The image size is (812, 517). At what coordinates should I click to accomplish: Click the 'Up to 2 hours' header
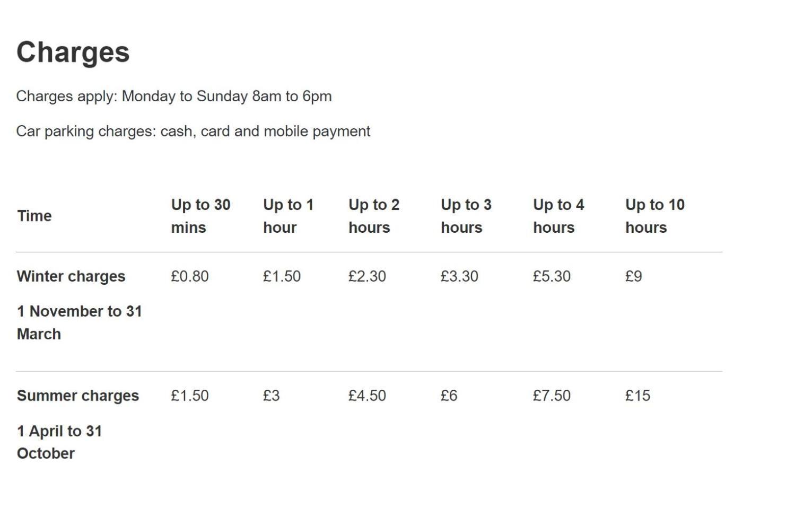(x=374, y=216)
